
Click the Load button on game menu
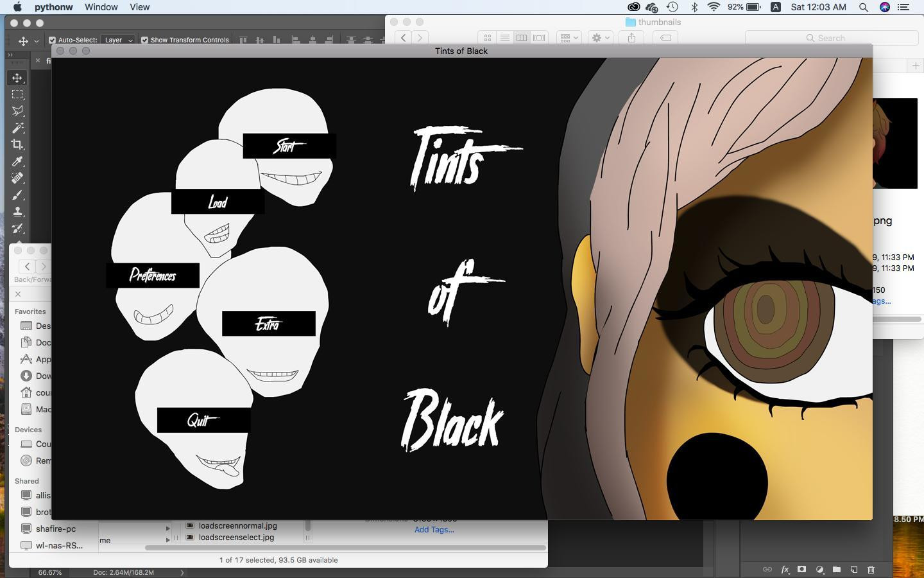pyautogui.click(x=218, y=202)
